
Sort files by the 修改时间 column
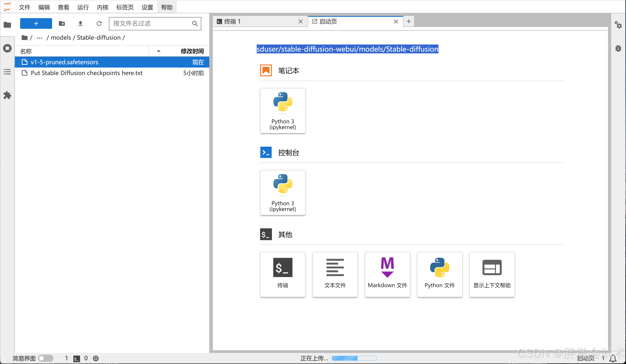click(x=192, y=51)
